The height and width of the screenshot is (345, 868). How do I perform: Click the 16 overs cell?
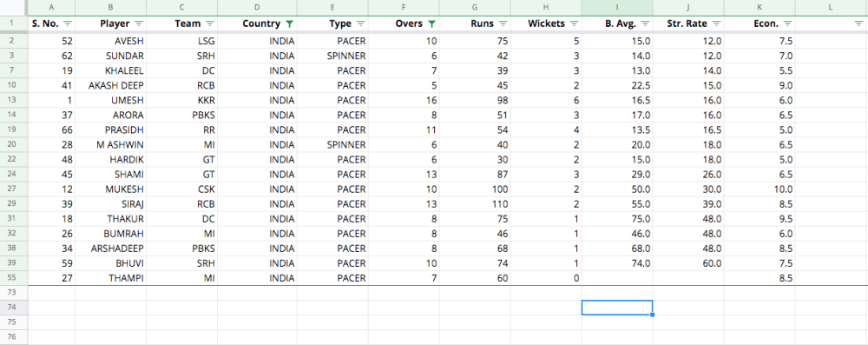click(404, 101)
